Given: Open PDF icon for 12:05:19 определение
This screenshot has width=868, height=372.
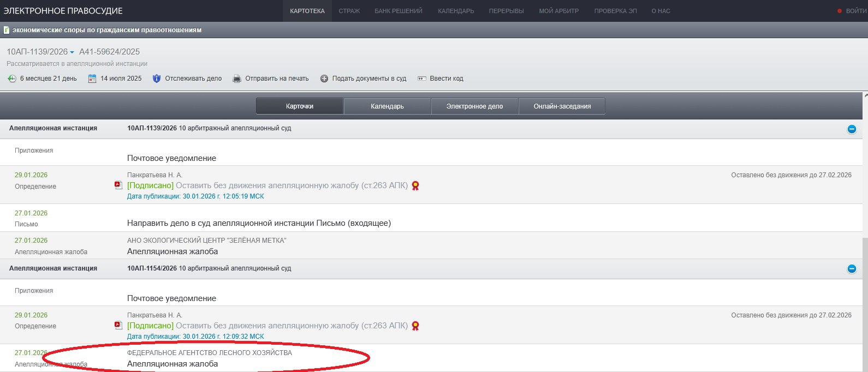Looking at the screenshot, I should (118, 185).
